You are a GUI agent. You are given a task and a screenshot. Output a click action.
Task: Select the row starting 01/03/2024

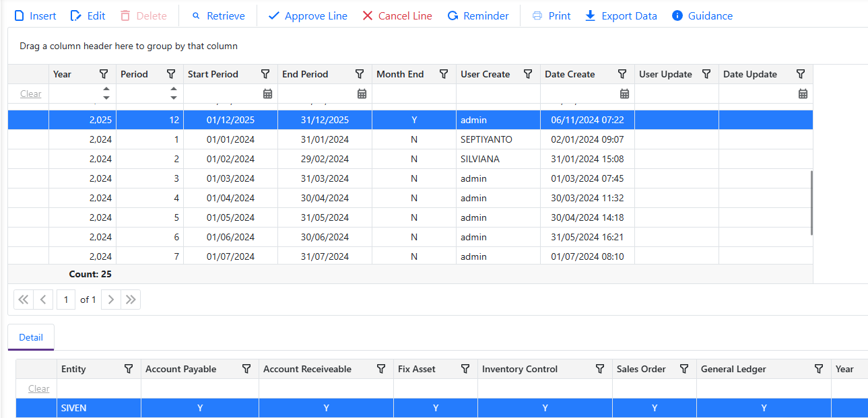pos(410,178)
